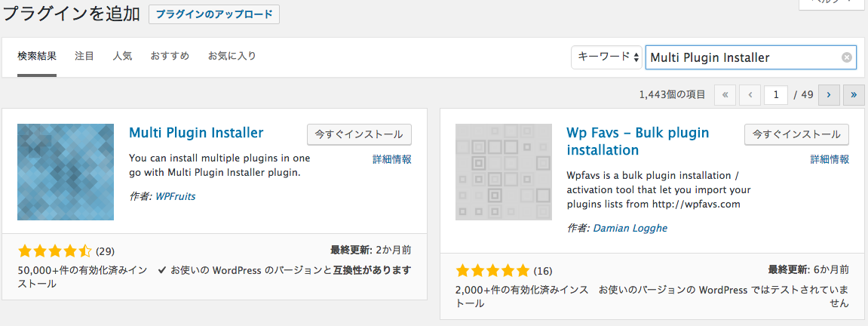Click the Multi Plugin Installer star rating
Screen dimensions: 868x326
click(54, 251)
